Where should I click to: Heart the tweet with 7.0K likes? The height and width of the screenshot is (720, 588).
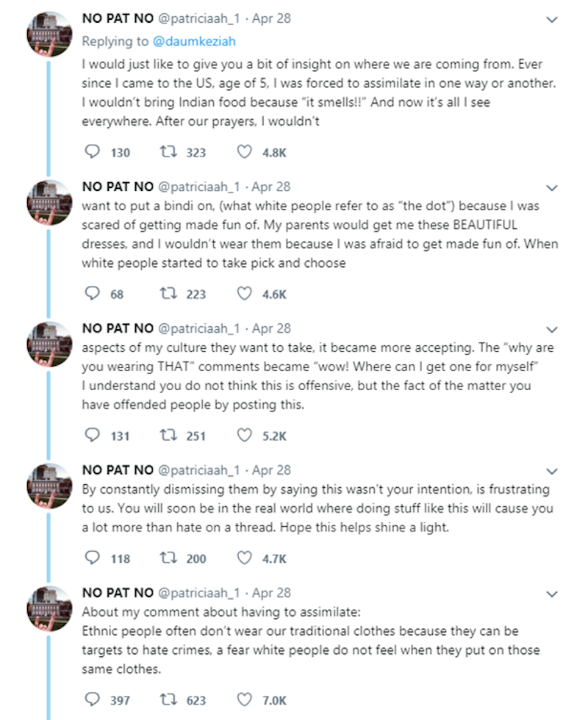point(244,699)
